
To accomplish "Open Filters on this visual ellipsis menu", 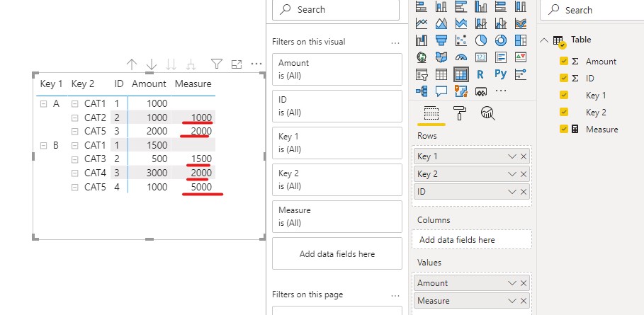I will click(x=395, y=42).
